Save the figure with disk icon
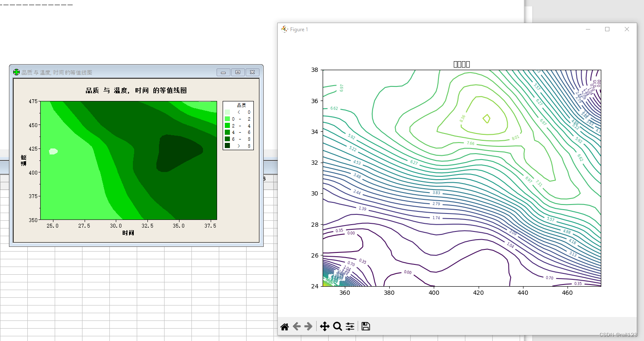644x341 pixels. pos(365,326)
